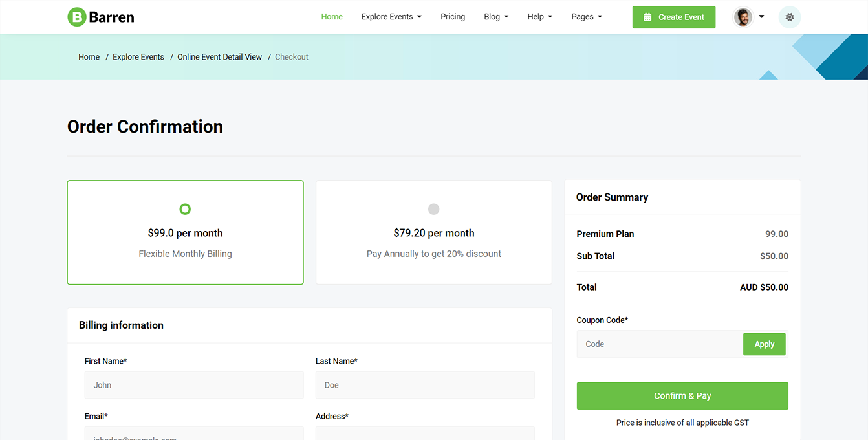The width and height of the screenshot is (868, 440).
Task: Focus the Coupon Code input field
Action: coord(659,344)
